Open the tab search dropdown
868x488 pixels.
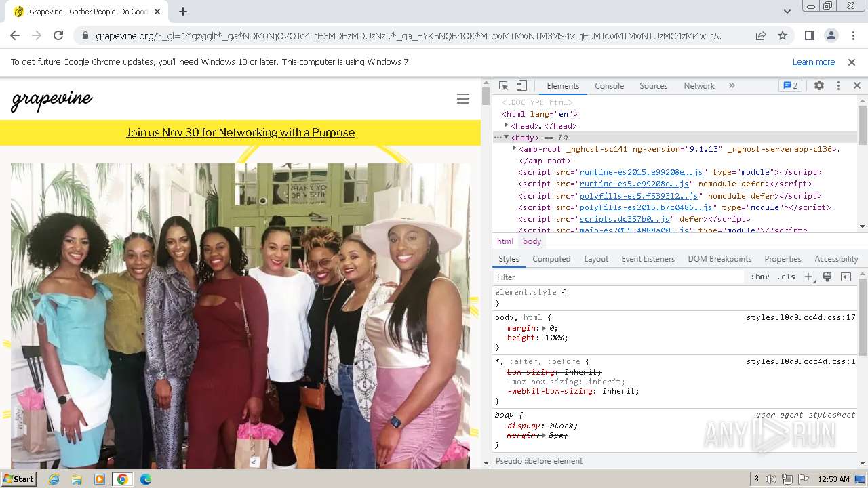point(787,12)
